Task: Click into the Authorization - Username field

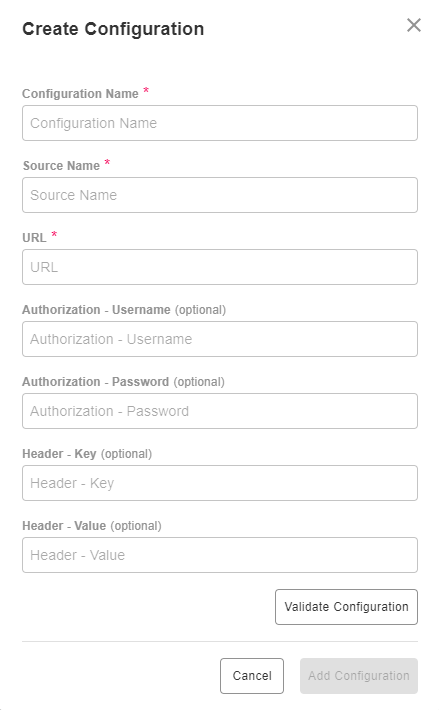Action: [220, 339]
